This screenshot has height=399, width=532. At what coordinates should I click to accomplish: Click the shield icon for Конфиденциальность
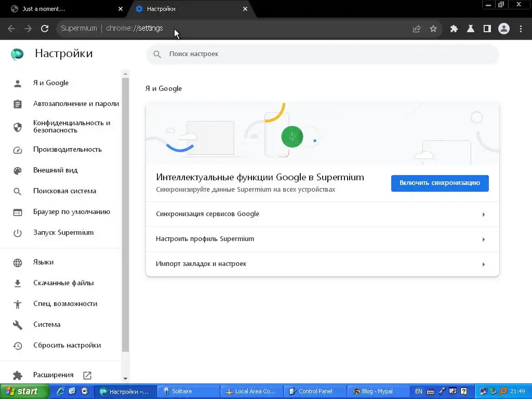pyautogui.click(x=18, y=127)
